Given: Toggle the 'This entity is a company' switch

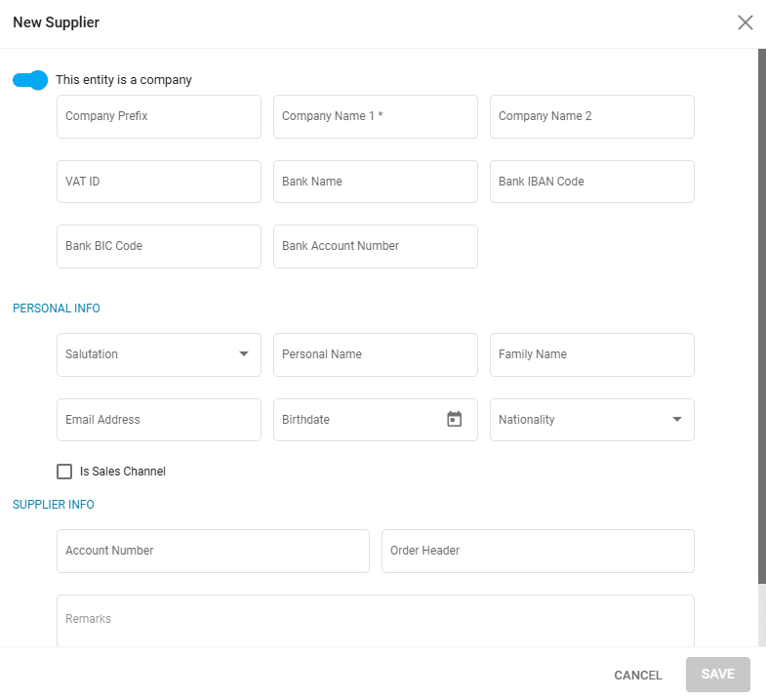Looking at the screenshot, I should tap(30, 80).
